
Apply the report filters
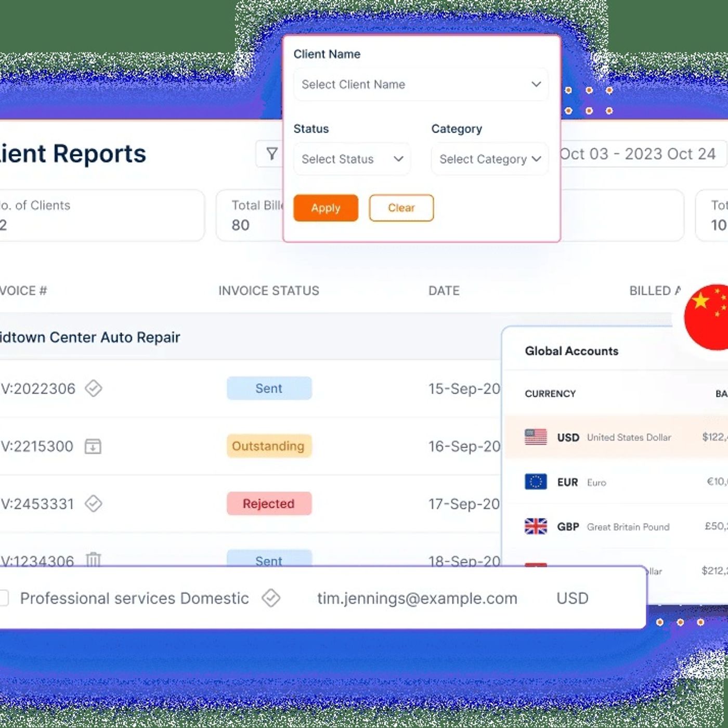(x=326, y=208)
